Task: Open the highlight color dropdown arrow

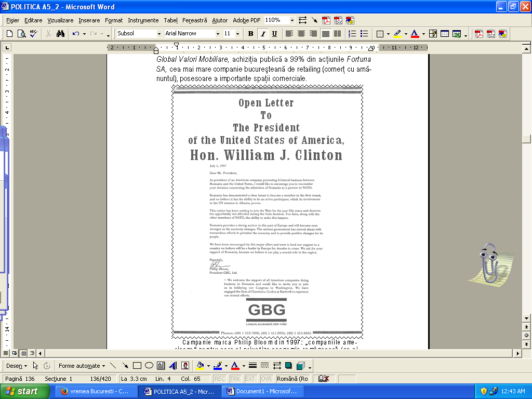Action: (x=406, y=34)
